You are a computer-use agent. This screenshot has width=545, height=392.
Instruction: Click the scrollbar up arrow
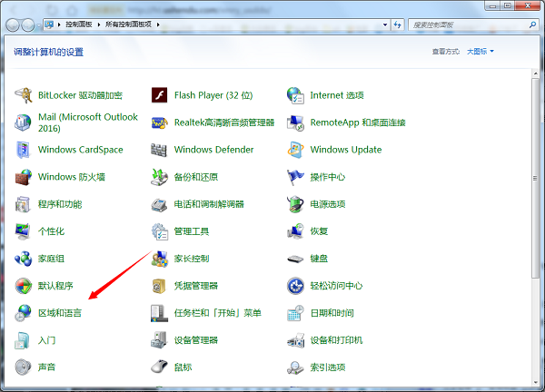click(535, 73)
